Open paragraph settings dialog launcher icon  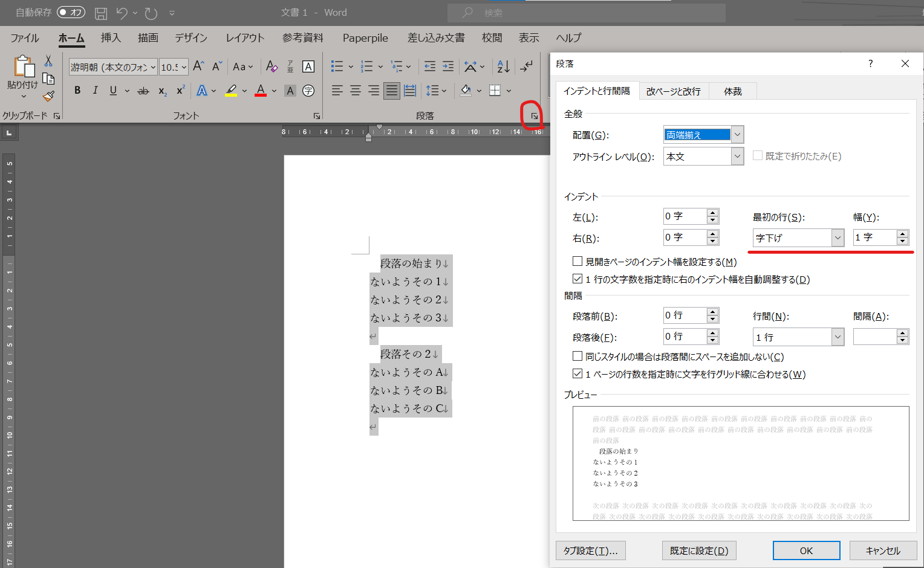pos(535,116)
